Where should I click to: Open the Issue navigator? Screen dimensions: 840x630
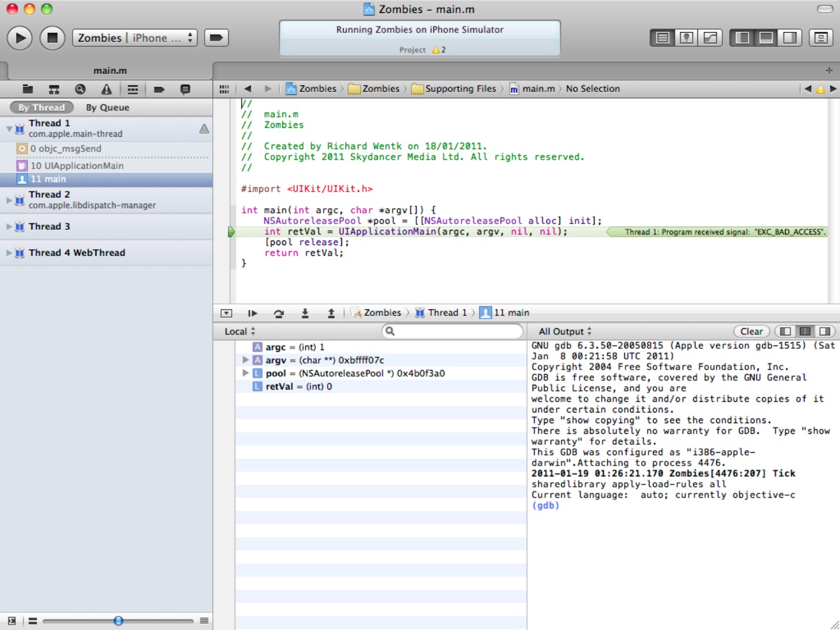(106, 89)
